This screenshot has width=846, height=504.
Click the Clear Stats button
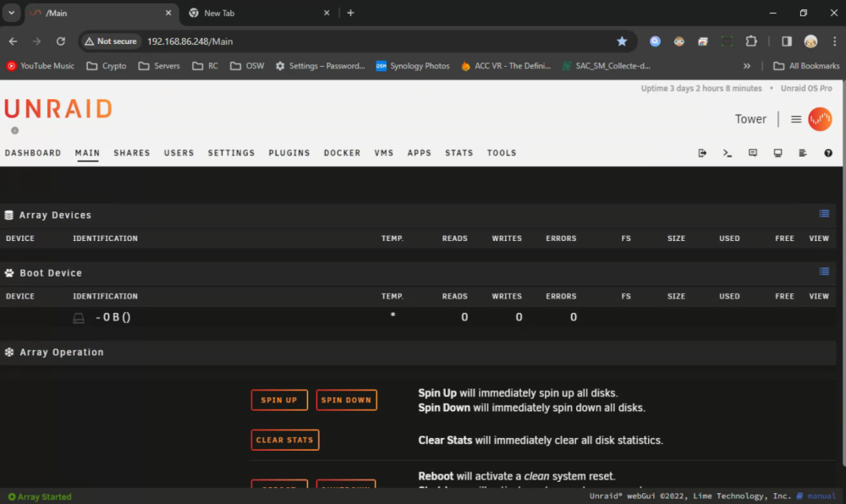pos(285,440)
